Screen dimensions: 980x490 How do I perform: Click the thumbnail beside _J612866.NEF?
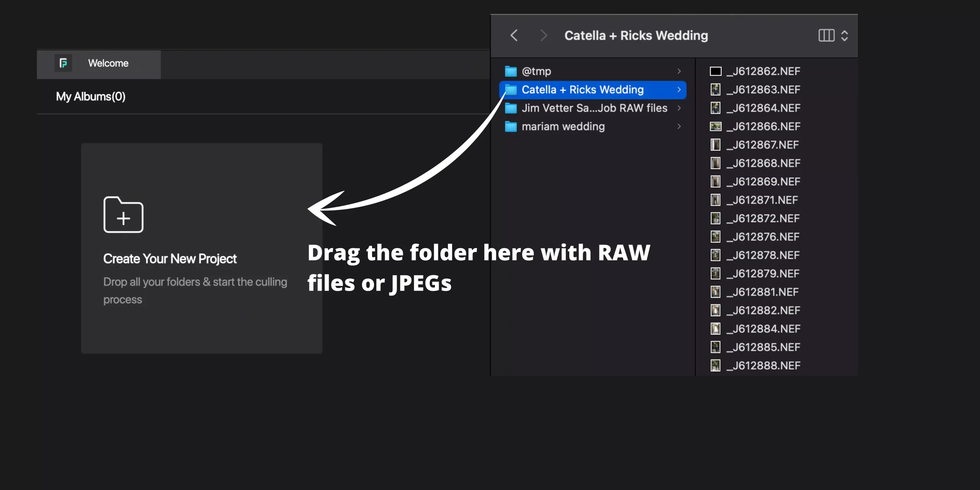pyautogui.click(x=715, y=126)
